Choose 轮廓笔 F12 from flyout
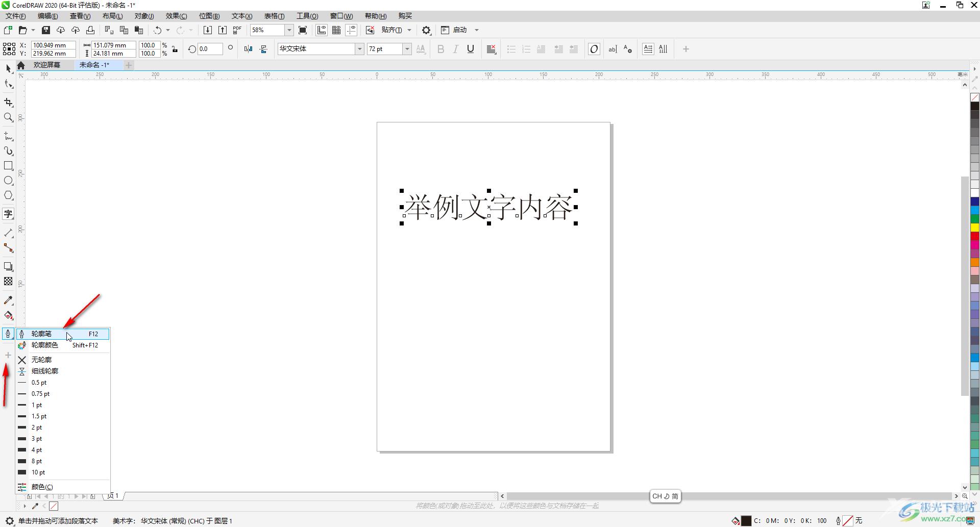Image resolution: width=980 pixels, height=527 pixels. [x=63, y=334]
